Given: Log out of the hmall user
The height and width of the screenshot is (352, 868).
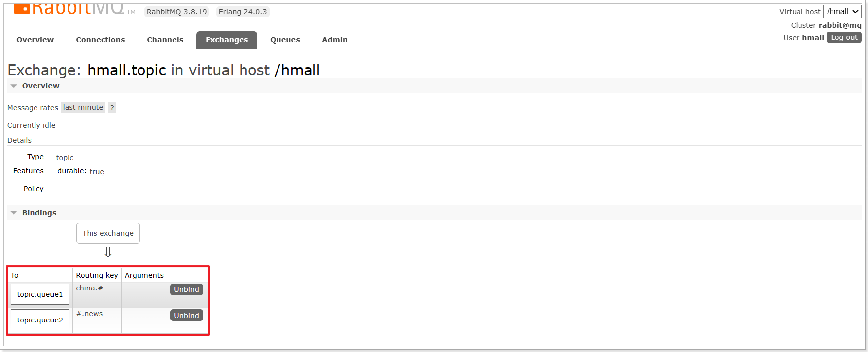Looking at the screenshot, I should pyautogui.click(x=844, y=37).
